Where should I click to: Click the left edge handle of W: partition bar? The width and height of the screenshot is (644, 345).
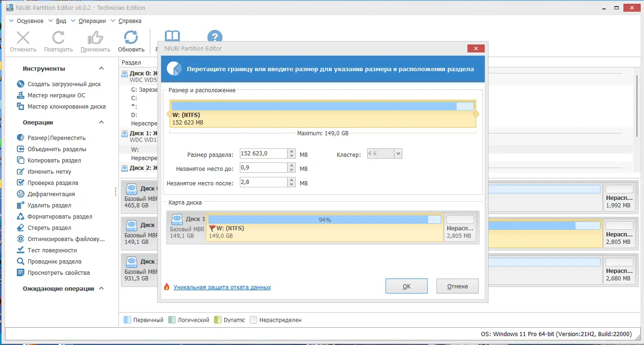(x=169, y=114)
